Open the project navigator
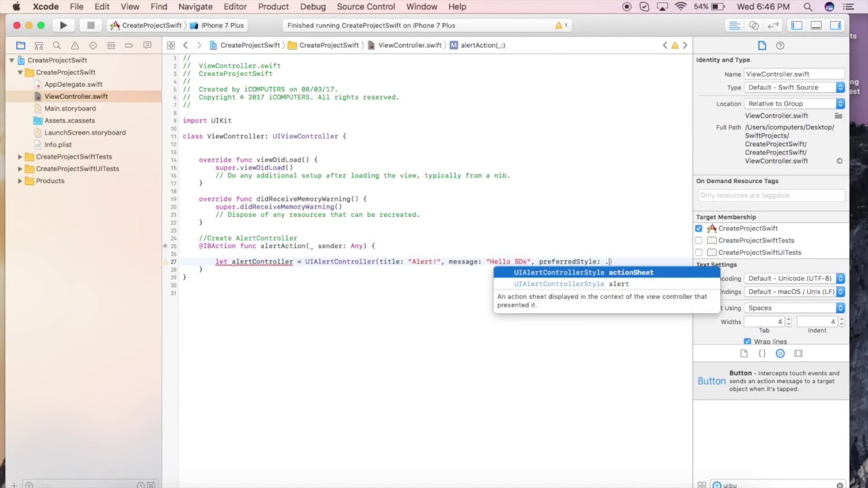Viewport: 868px width, 488px height. (x=21, y=45)
